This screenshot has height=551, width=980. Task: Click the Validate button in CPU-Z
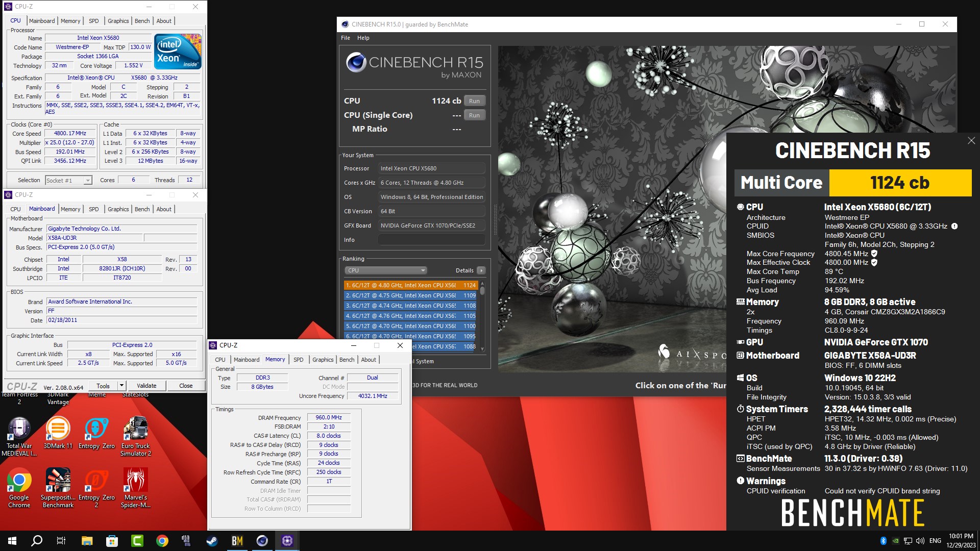click(146, 386)
